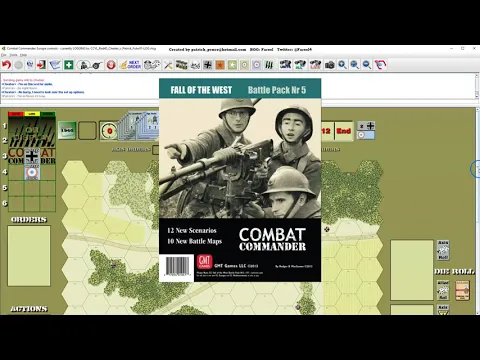Click the empty discard box beside the Axis Roll button
Image resolution: width=480 pixels, height=360 pixels.
pyautogui.click(x=412, y=270)
